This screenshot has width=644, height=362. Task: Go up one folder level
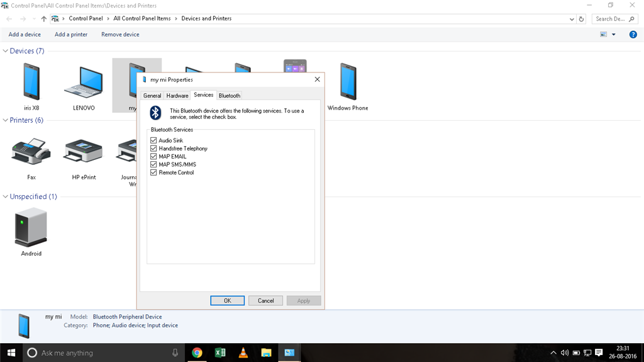click(43, 19)
